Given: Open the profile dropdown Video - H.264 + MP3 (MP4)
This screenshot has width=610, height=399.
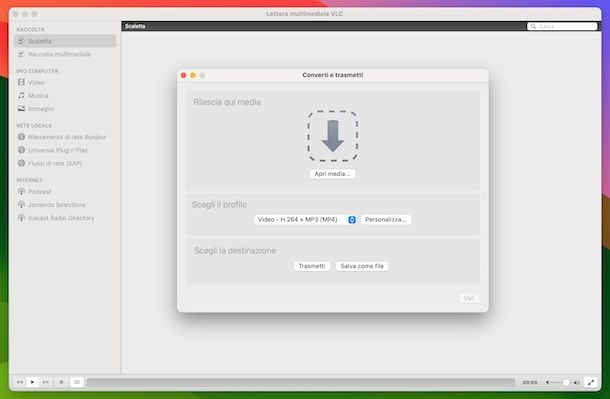Looking at the screenshot, I should point(305,220).
